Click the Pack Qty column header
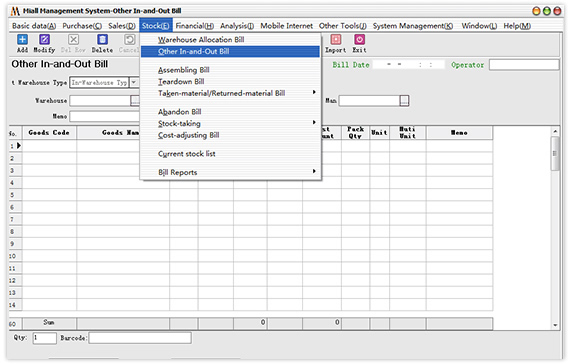This screenshot has height=364, width=568. (355, 133)
